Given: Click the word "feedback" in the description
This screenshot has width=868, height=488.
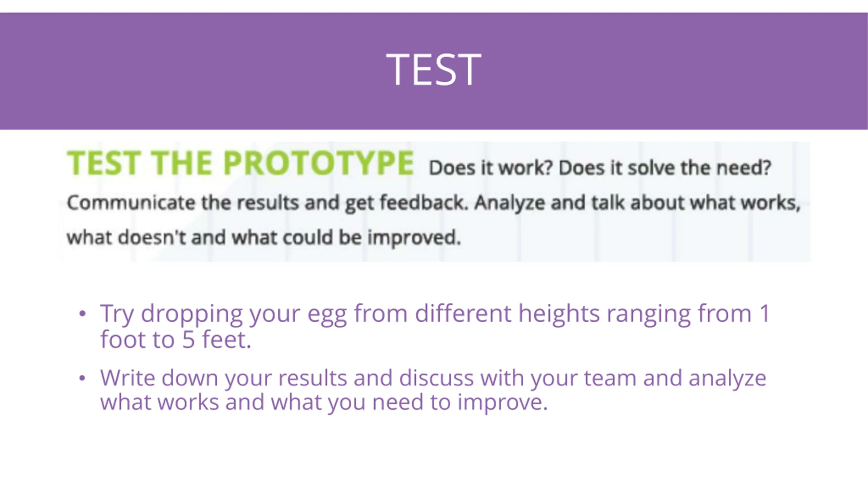Looking at the screenshot, I should pos(424,203).
